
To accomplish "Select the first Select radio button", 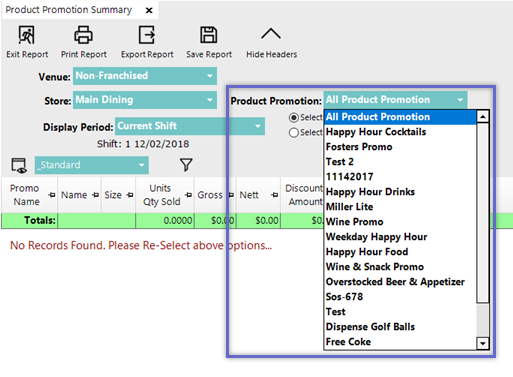I will (x=294, y=118).
